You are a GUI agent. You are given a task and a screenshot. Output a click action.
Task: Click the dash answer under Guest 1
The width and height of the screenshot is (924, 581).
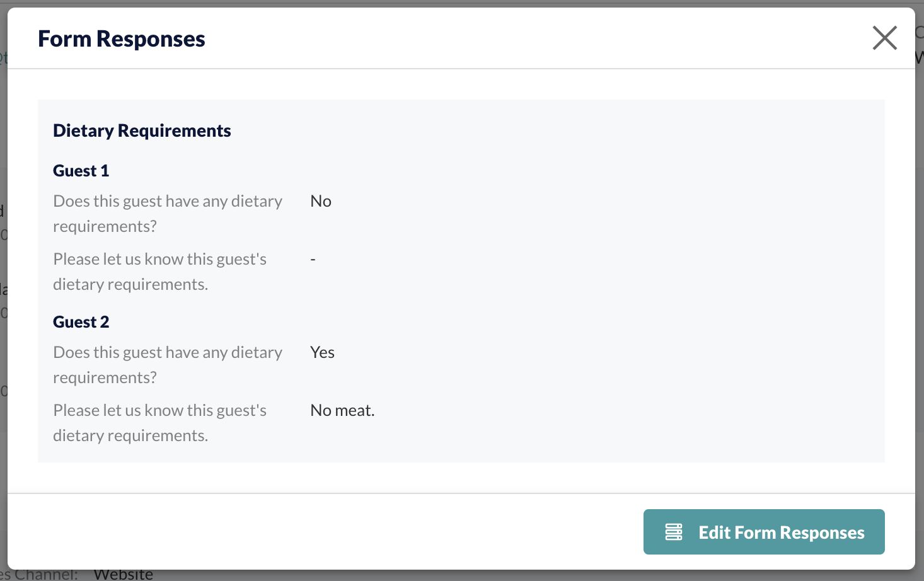click(313, 259)
